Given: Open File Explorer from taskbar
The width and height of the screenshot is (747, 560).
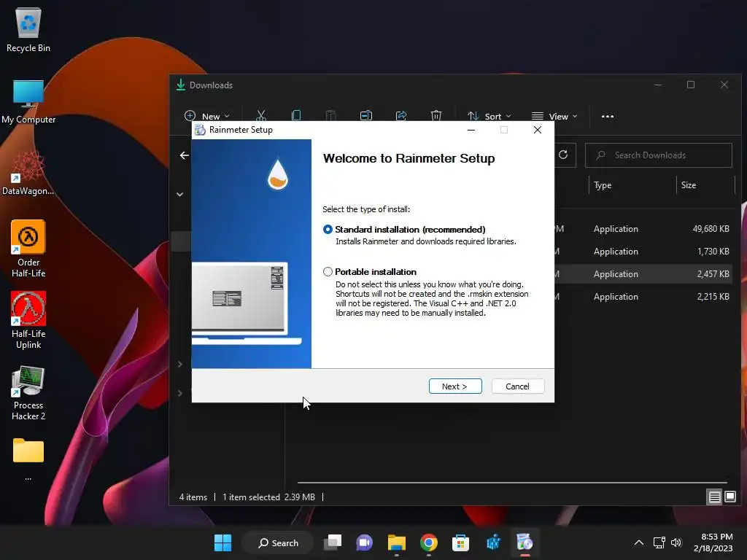Looking at the screenshot, I should [x=396, y=542].
